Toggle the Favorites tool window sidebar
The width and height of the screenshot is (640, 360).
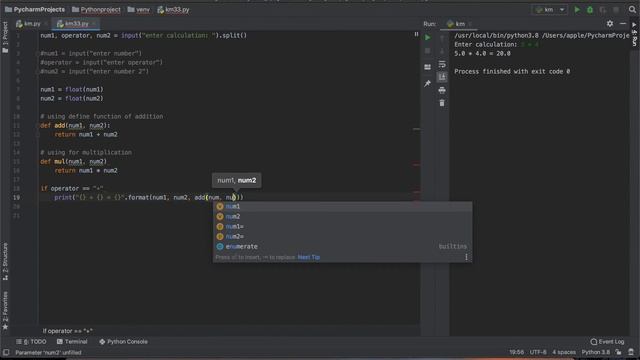pyautogui.click(x=5, y=310)
